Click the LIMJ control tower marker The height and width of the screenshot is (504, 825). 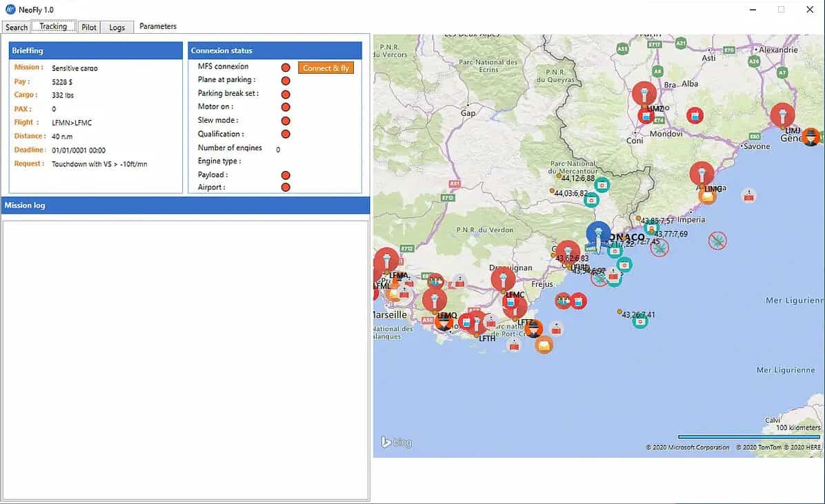point(782,115)
